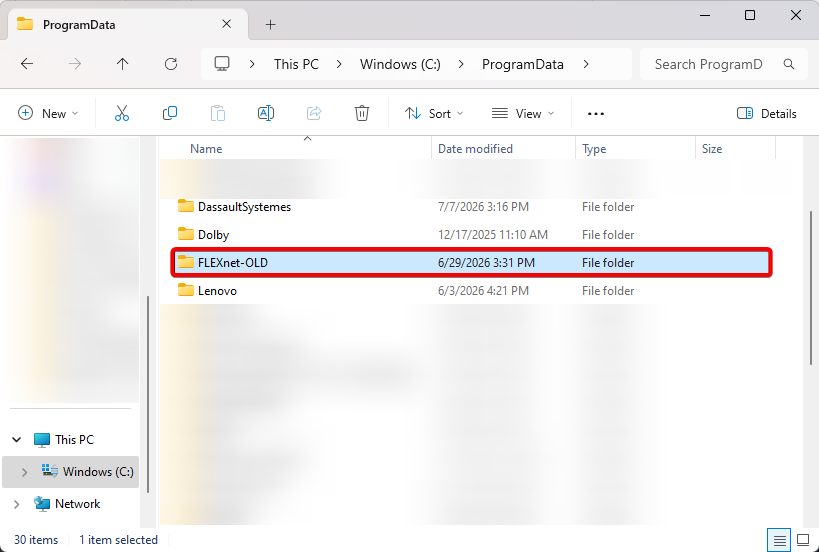This screenshot has height=552, width=819.
Task: Click This PC in the address bar
Action: coord(296,64)
